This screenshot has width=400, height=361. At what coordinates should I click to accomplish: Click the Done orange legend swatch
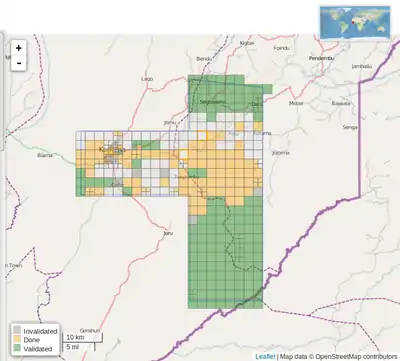[x=17, y=339]
